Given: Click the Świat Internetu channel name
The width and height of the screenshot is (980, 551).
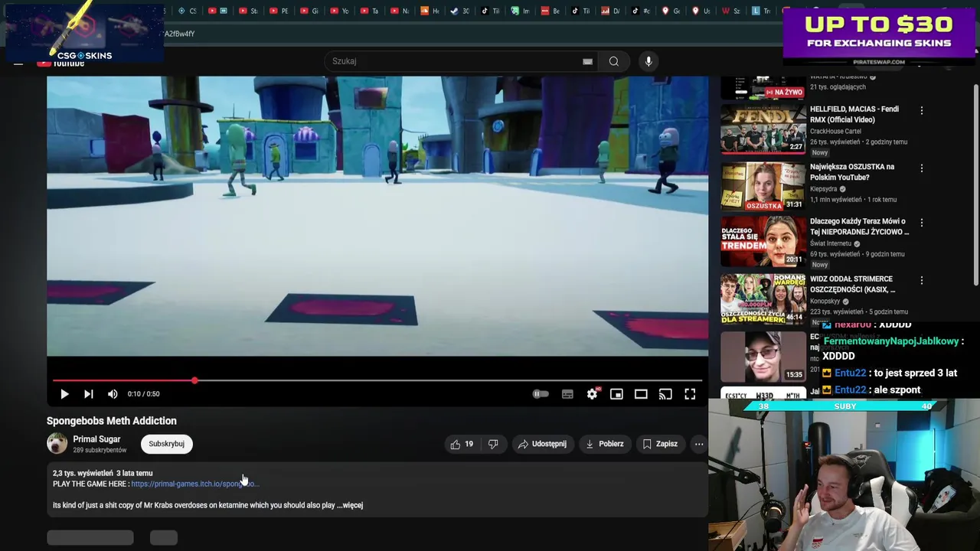Looking at the screenshot, I should tap(831, 243).
